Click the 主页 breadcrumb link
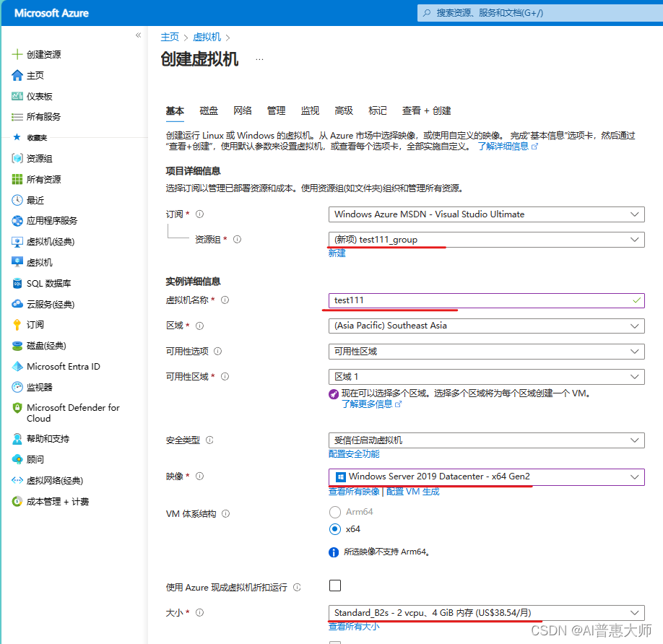 coord(170,38)
